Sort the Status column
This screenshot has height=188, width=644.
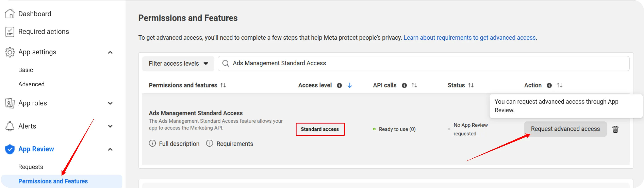click(x=471, y=85)
